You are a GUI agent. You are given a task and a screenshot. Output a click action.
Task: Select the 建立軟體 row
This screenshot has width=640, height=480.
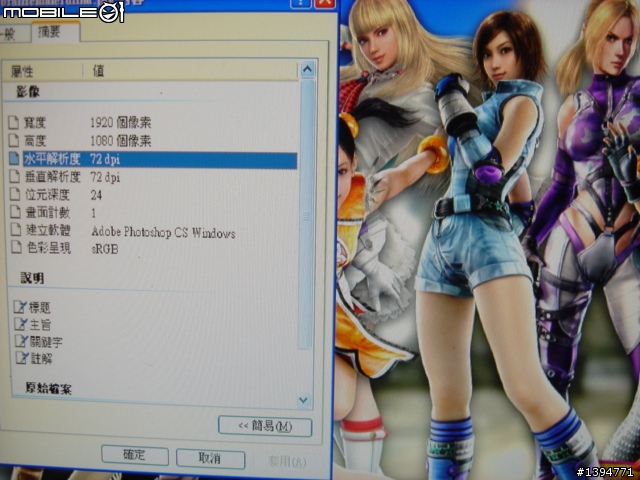click(152, 230)
